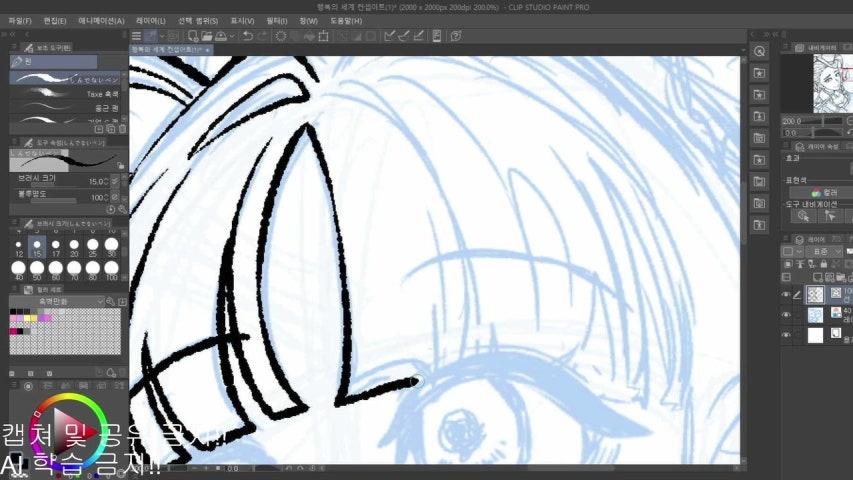The image size is (853, 480).
Task: Click the 컬러 expression color button
Action: click(823, 193)
